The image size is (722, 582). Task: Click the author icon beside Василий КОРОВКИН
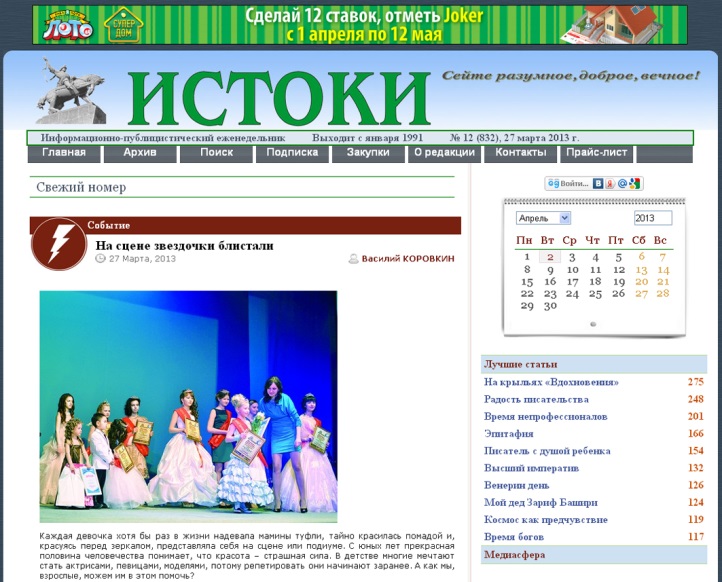pyautogui.click(x=353, y=259)
